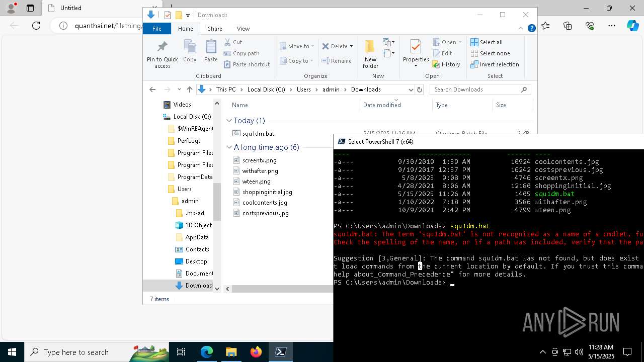Switch to the View ribbon tab
This screenshot has height=362, width=644.
point(243,29)
